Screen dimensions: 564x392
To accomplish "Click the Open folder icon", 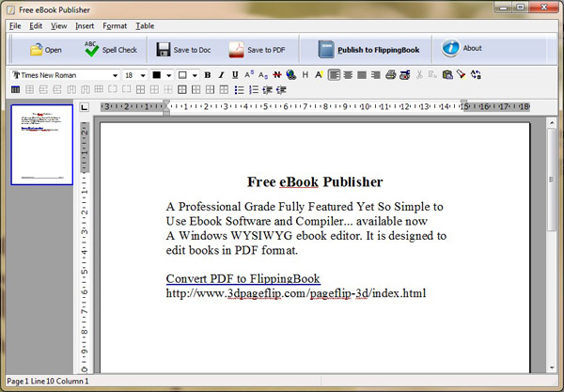I will point(37,50).
